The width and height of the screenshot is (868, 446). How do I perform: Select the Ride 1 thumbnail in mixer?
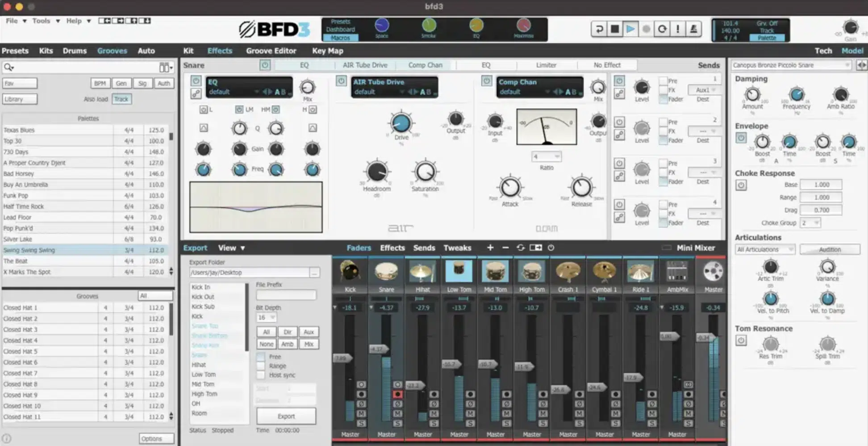pos(641,271)
